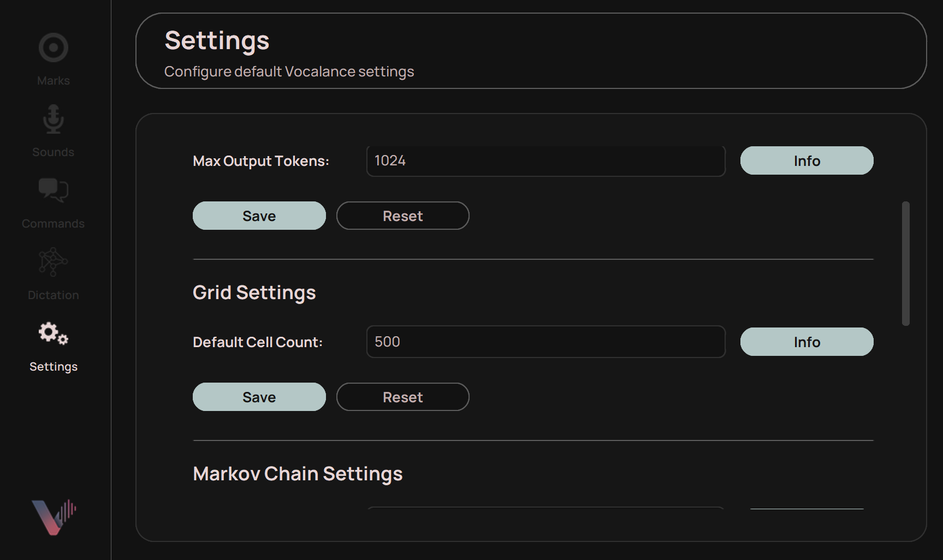Click the Grid Settings section heading

[x=254, y=292]
